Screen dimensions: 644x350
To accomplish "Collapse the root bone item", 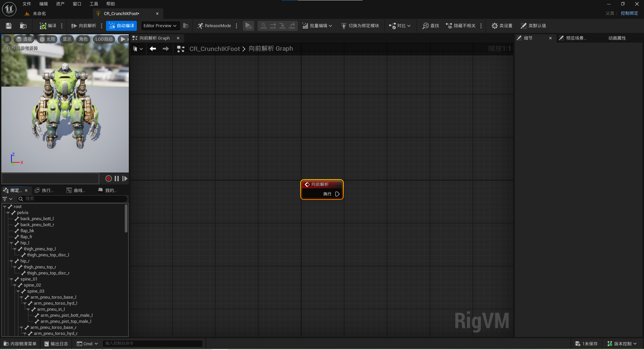I will 5,207.
